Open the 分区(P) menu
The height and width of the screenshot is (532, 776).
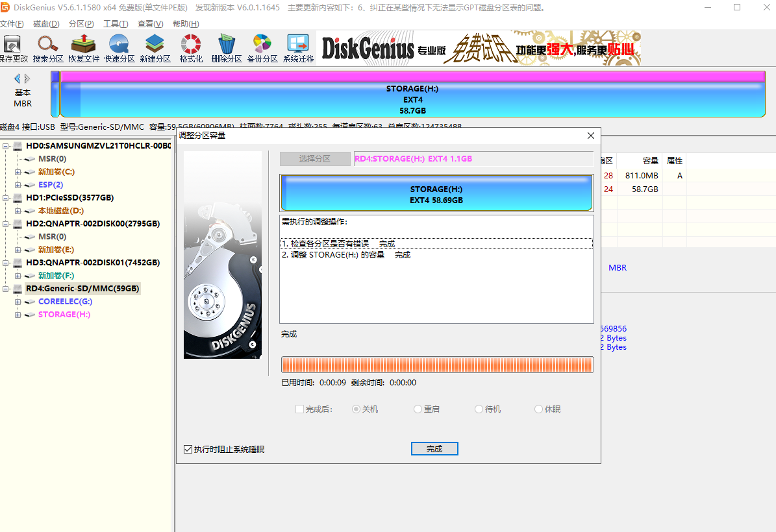[x=81, y=24]
